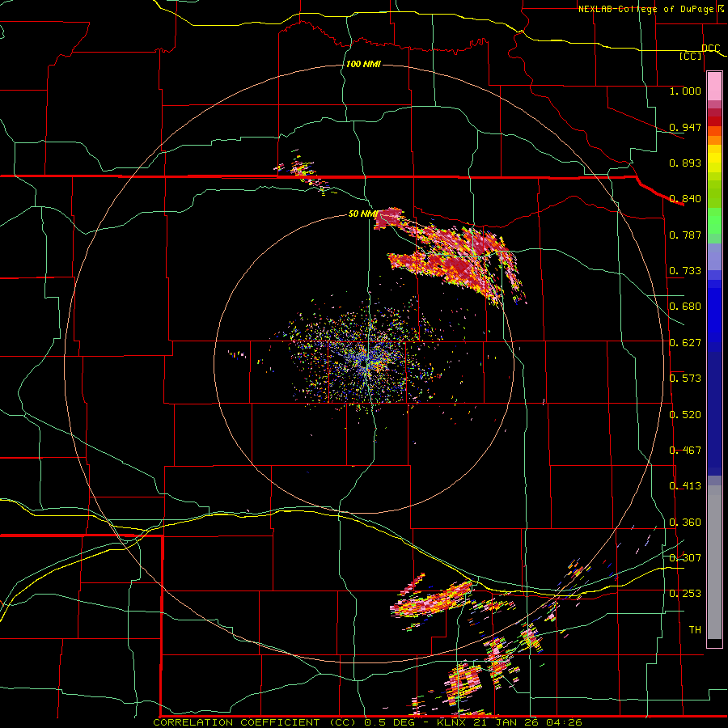
Task: Select the 0.947 scale value
Action: coord(685,127)
